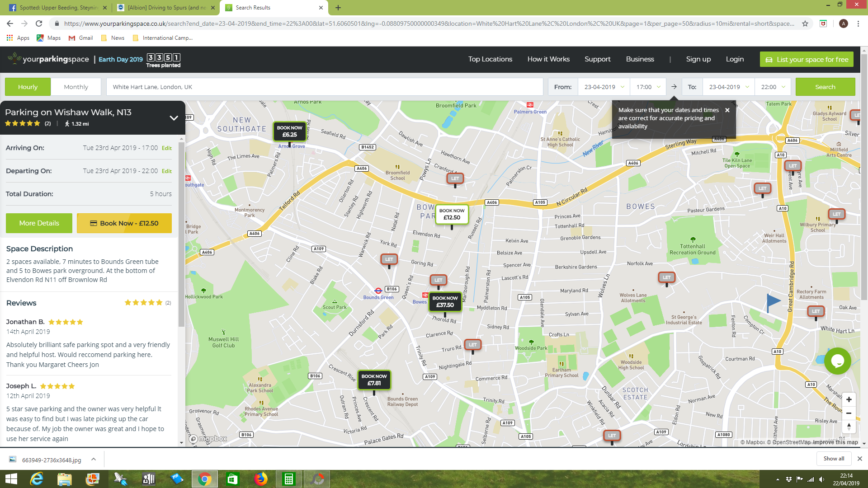The width and height of the screenshot is (868, 488).
Task: Open Firefox from the taskbar
Action: pyautogui.click(x=260, y=479)
